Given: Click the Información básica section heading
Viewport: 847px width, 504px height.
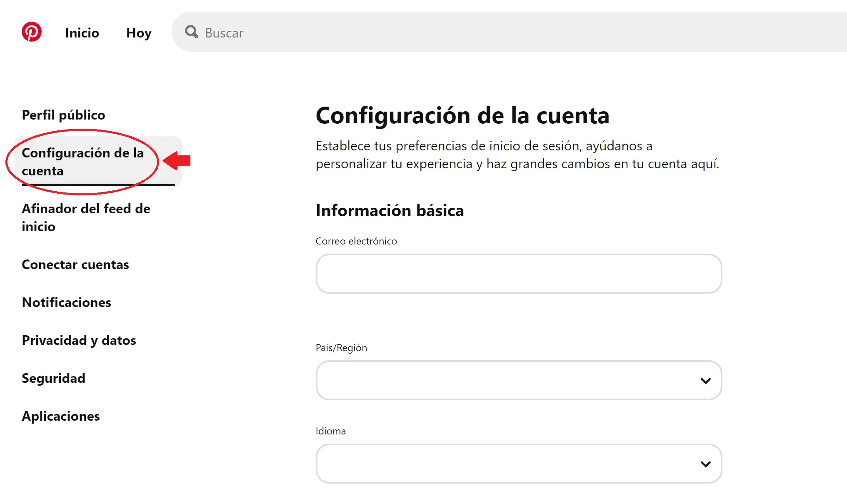Looking at the screenshot, I should (x=390, y=210).
